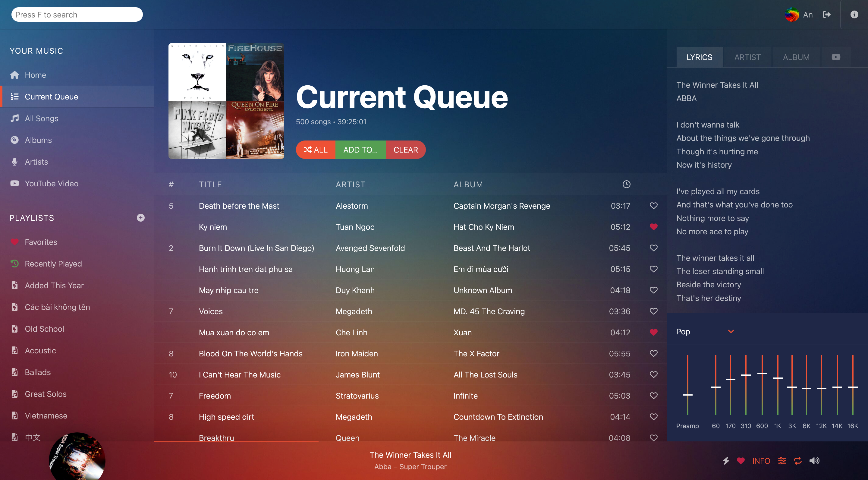Screen dimensions: 868x480
Task: Switch to the ALBUM tab
Action: pos(796,57)
